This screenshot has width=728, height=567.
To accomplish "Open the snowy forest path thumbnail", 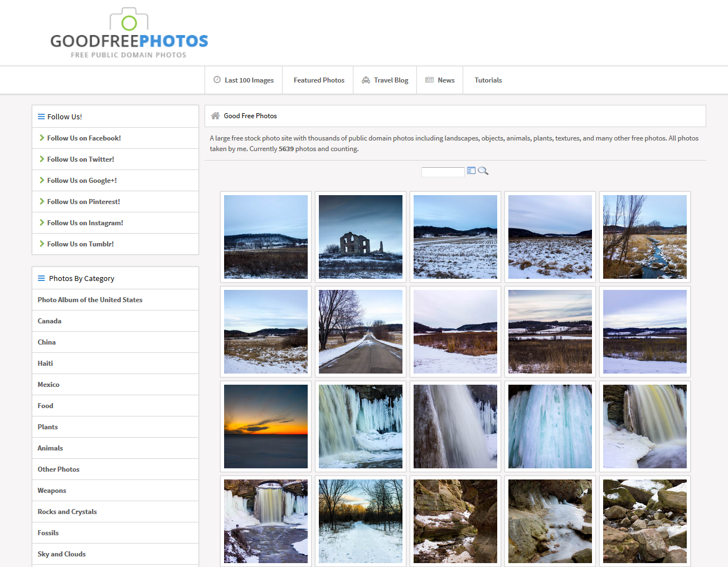I will coord(361,521).
